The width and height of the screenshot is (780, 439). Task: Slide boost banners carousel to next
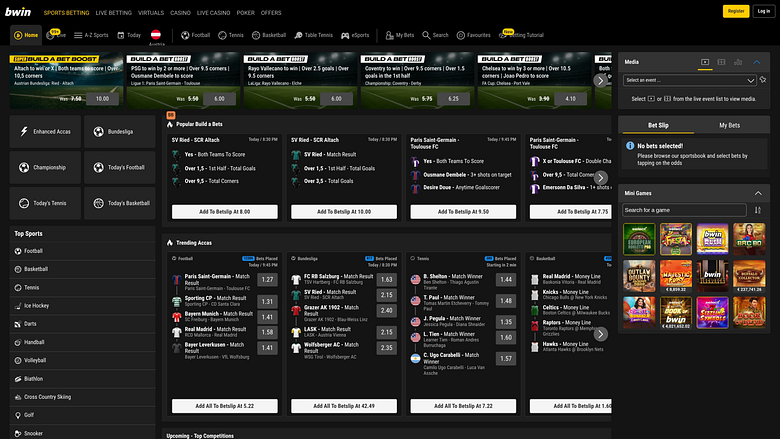pos(600,81)
